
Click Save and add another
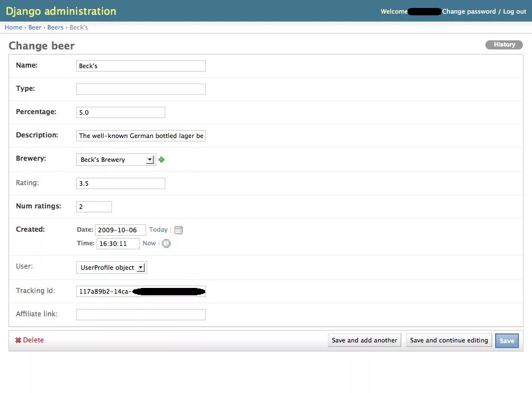(364, 340)
